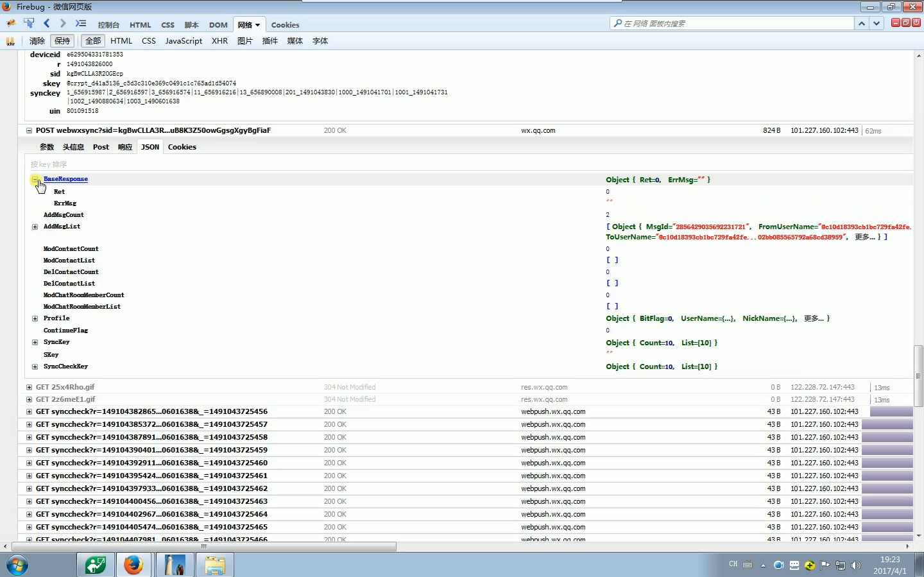Screen dimensions: 924x577
Task: Expand syncheck request ending 1491043725456
Action: pyautogui.click(x=29, y=411)
